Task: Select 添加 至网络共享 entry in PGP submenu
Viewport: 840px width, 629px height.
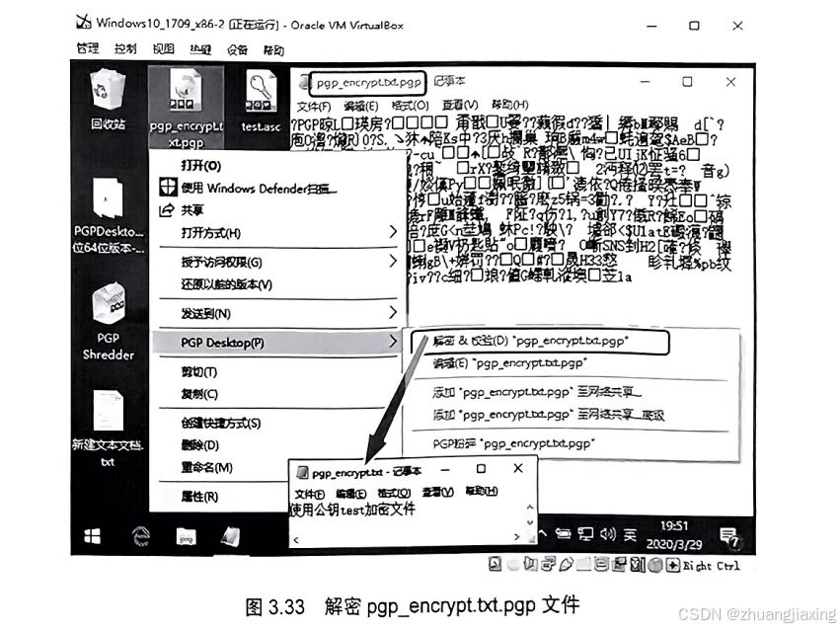Action: 537,393
